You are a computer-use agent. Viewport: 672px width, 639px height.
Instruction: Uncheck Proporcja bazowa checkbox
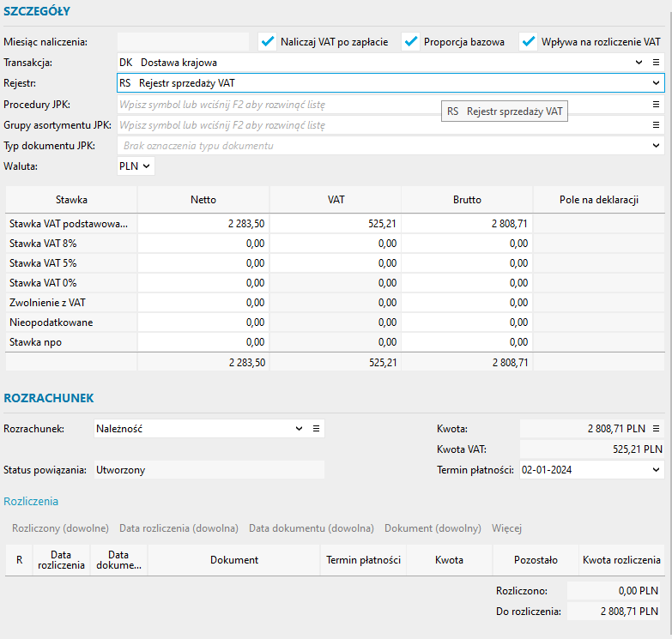411,41
